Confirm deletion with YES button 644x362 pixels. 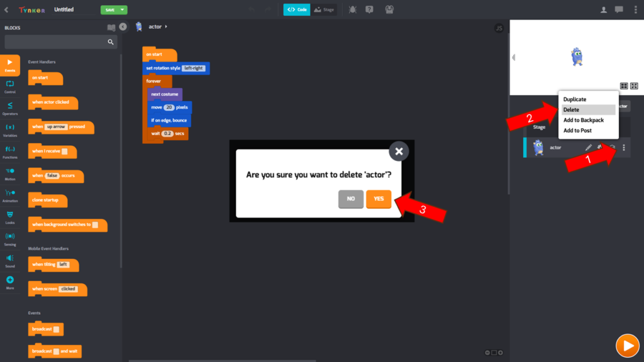(x=379, y=199)
